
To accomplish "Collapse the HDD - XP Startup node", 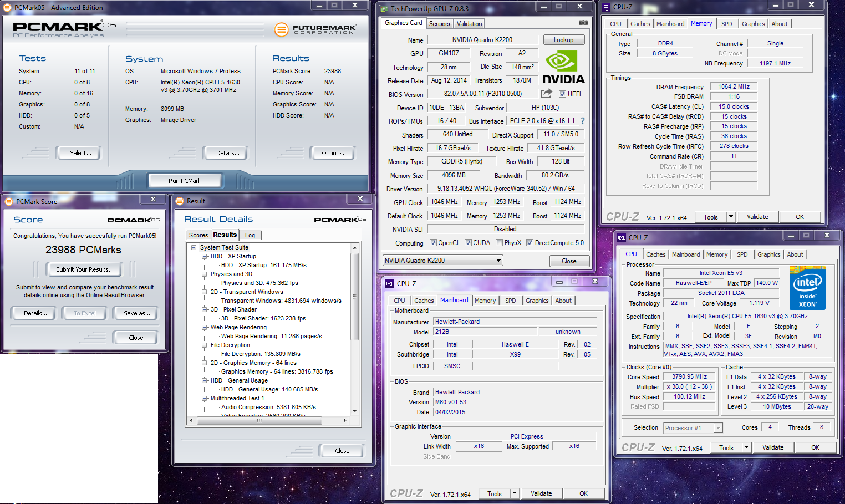I will point(204,257).
